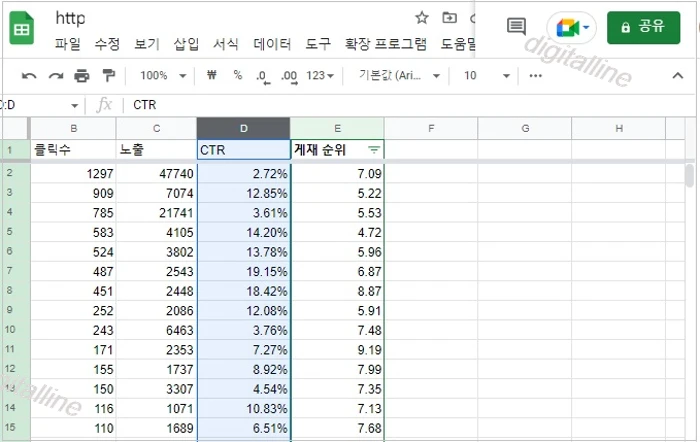Expand the name box range dropdown
The width and height of the screenshot is (700, 442).
pyautogui.click(x=74, y=105)
